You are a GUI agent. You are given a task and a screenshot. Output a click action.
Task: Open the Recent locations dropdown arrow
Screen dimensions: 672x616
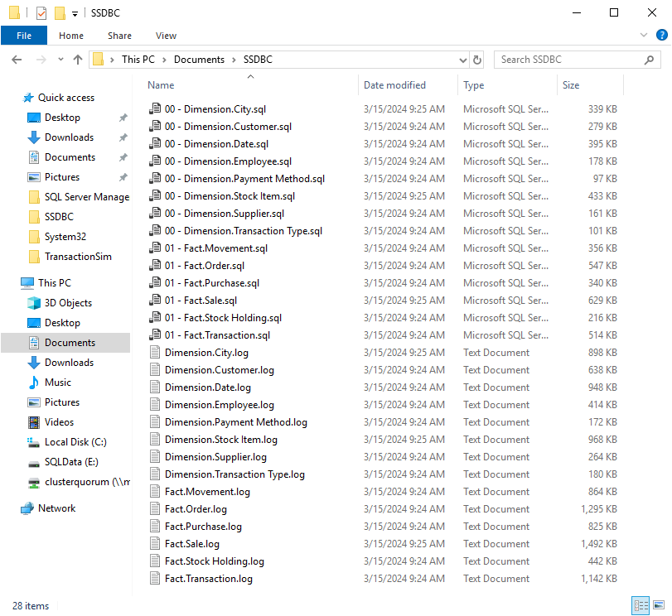[60, 59]
